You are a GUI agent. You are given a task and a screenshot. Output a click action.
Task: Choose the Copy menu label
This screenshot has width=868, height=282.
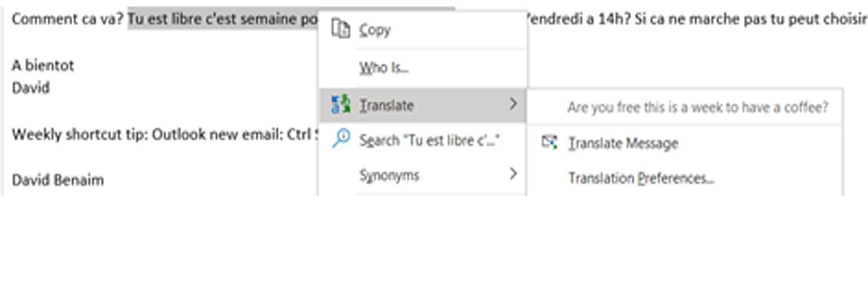375,30
